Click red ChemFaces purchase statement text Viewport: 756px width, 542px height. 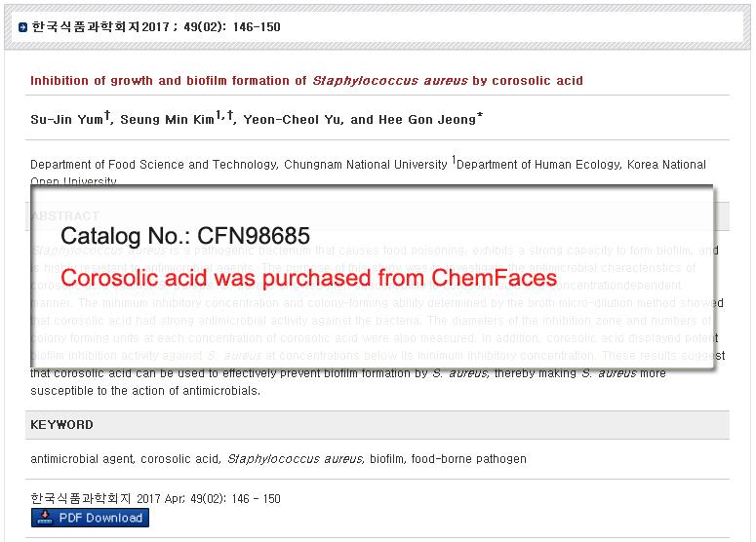click(308, 278)
